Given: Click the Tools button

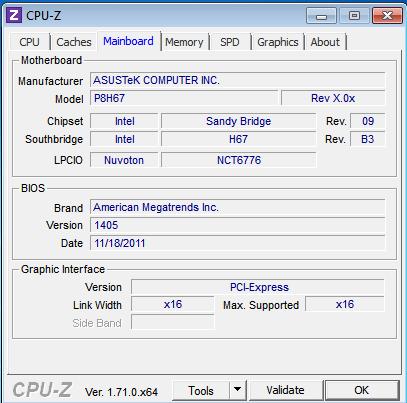Looking at the screenshot, I should (201, 390).
